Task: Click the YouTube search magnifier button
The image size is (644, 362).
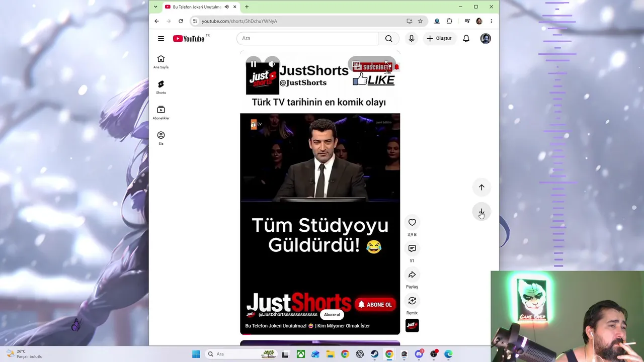Action: tap(388, 39)
